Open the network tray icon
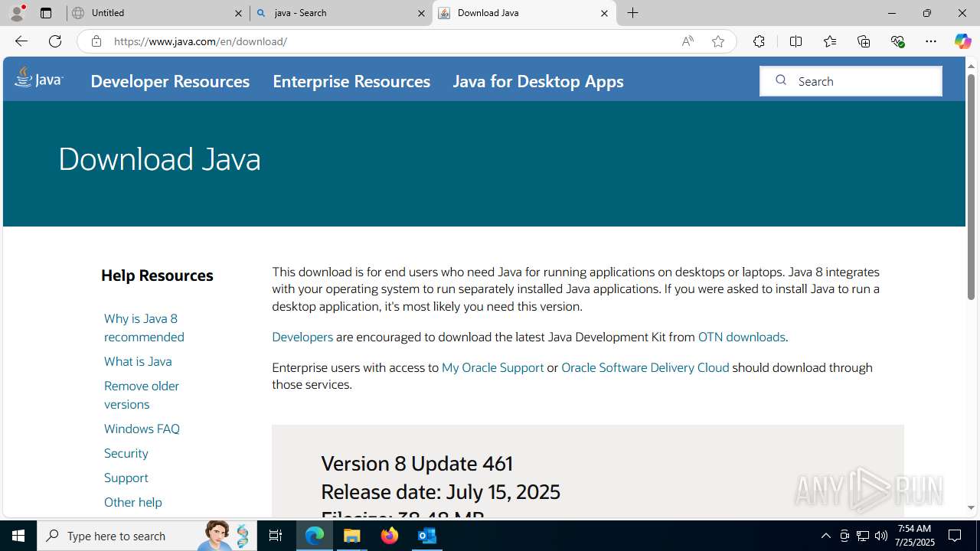 click(863, 536)
